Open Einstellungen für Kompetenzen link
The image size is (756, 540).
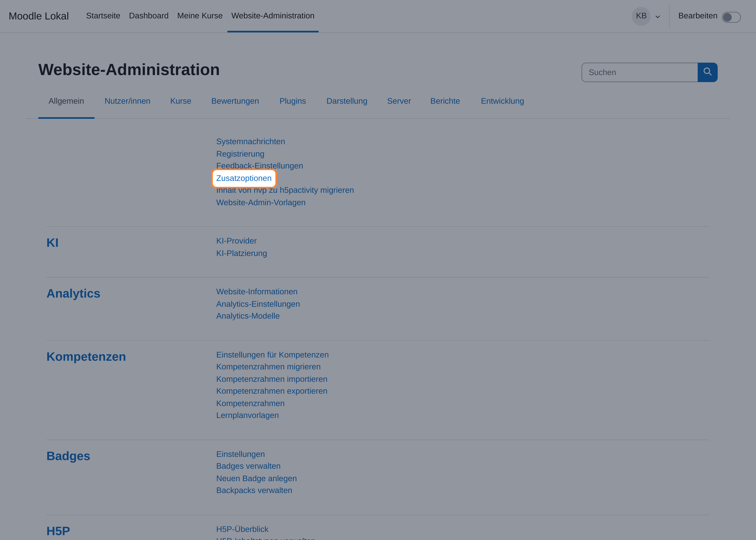[272, 355]
